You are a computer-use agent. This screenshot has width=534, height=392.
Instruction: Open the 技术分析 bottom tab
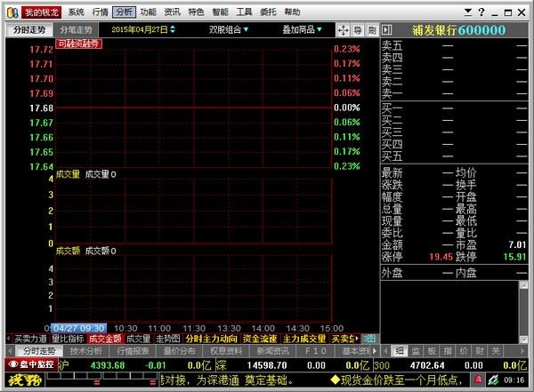(x=87, y=351)
